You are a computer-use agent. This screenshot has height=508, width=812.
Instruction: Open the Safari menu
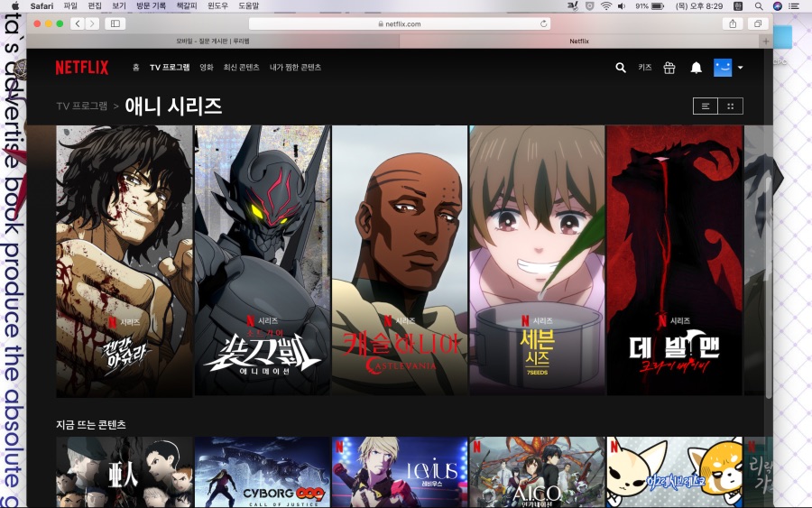tap(42, 5)
